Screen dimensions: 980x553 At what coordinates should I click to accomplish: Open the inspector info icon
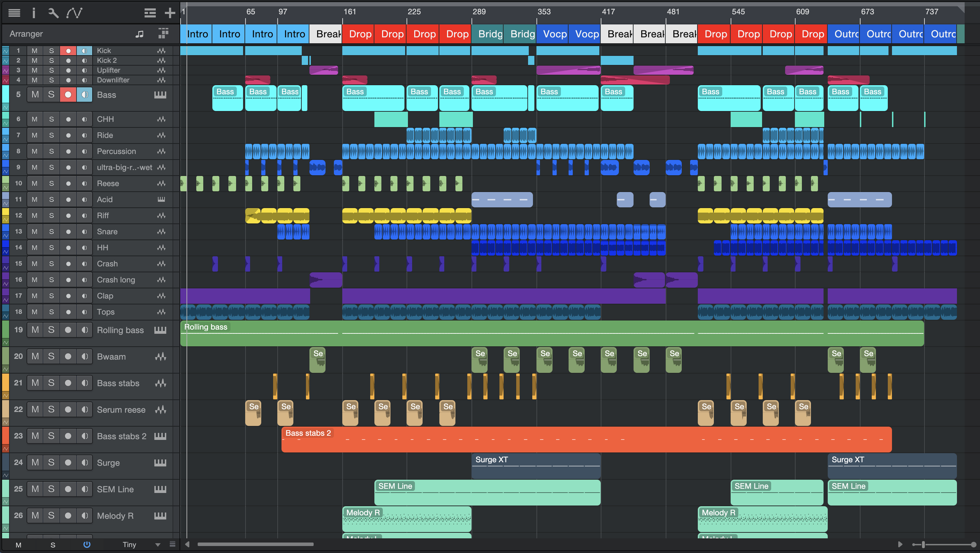click(34, 13)
